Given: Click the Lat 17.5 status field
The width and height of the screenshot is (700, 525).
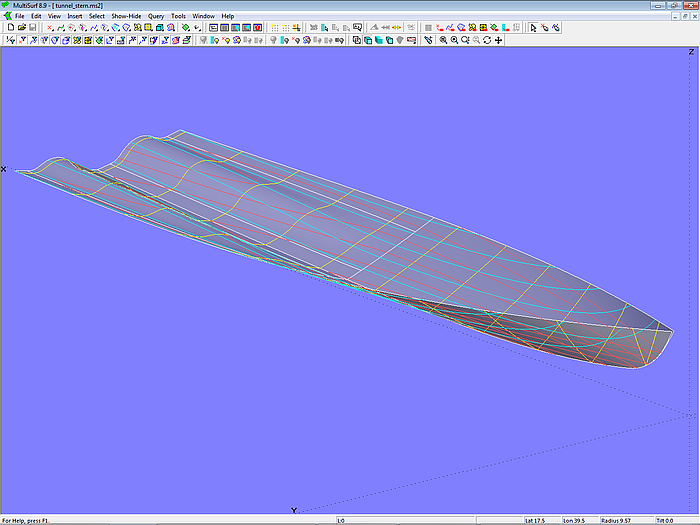Looking at the screenshot, I should 540,520.
